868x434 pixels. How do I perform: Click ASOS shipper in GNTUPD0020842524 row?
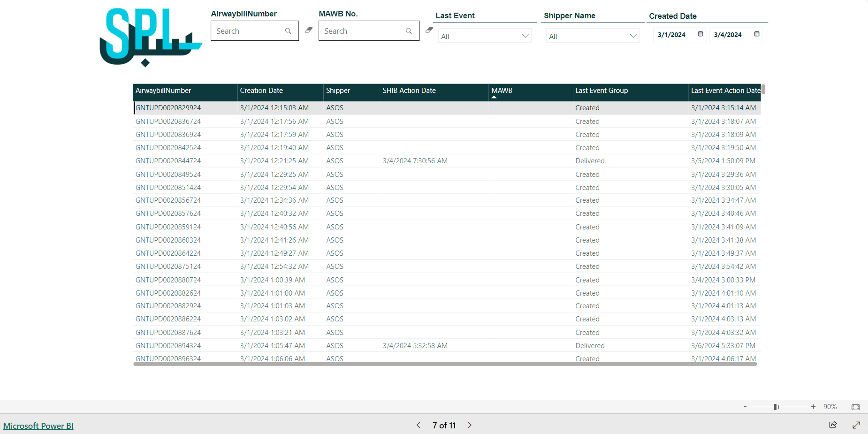[x=335, y=147]
